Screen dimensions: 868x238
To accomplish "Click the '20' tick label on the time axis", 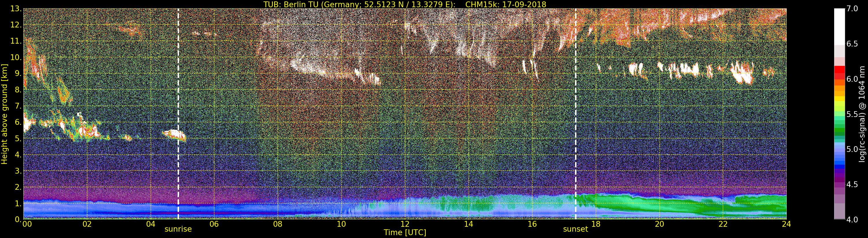I will coord(659,224).
